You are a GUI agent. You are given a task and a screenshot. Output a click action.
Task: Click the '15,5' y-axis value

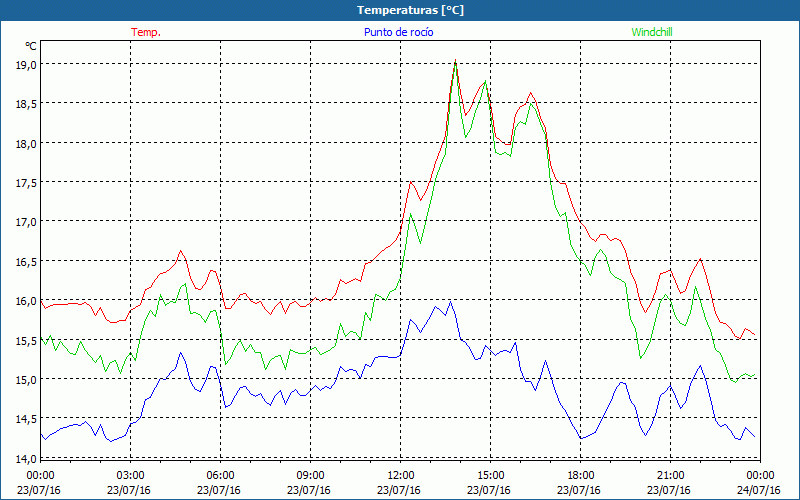26,340
